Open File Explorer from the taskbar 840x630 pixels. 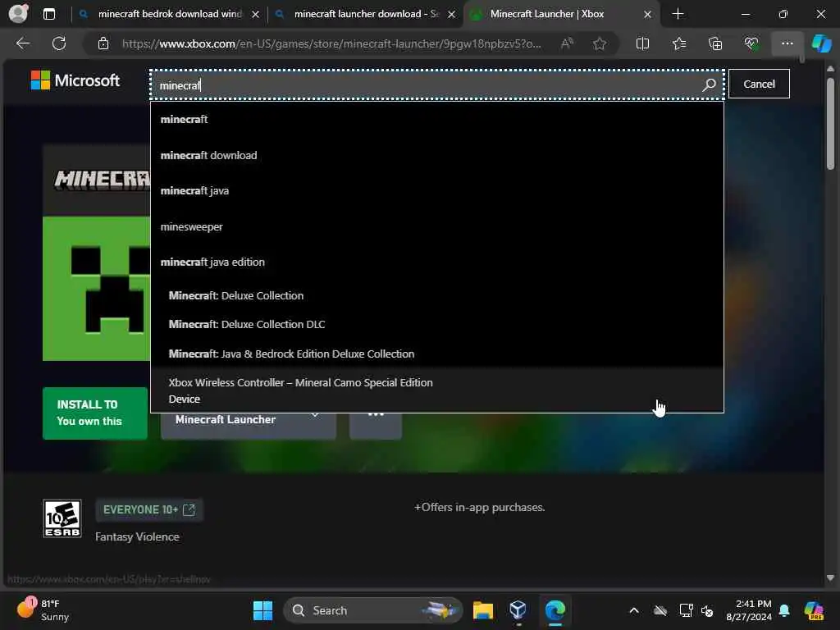pos(482,610)
